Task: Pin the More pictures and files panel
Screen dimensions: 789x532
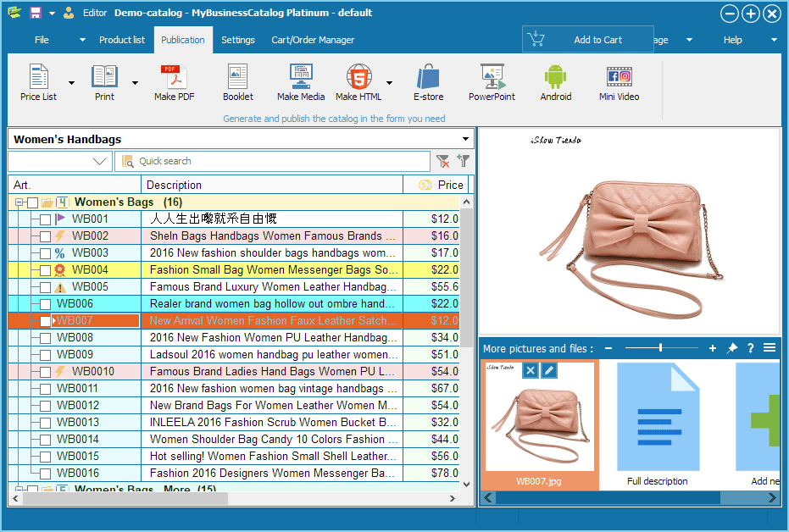Action: [732, 348]
